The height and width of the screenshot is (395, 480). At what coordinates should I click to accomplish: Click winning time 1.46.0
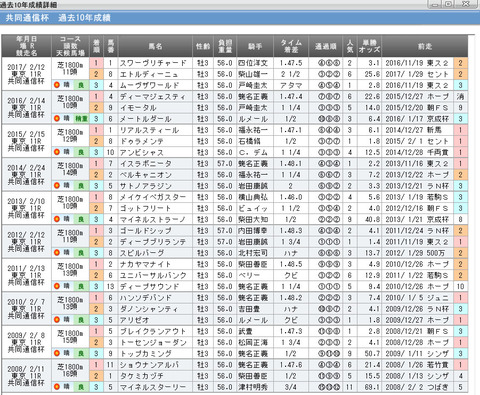291,197
